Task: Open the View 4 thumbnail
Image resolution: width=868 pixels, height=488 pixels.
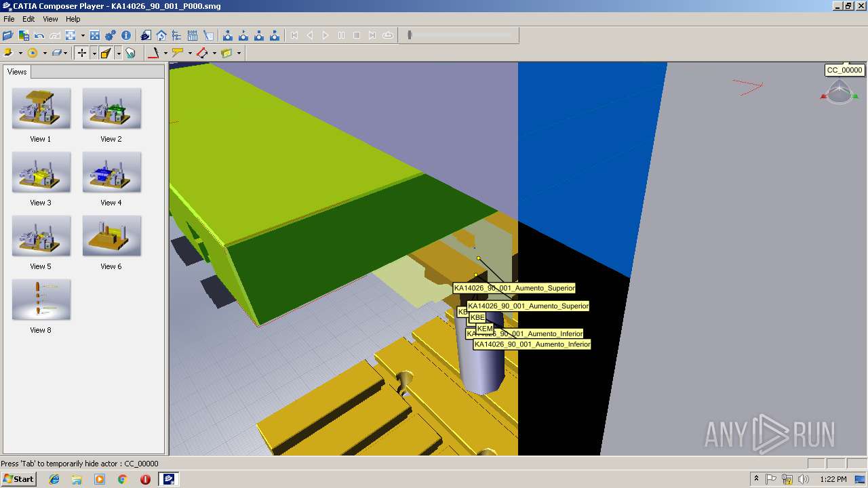Action: (111, 172)
